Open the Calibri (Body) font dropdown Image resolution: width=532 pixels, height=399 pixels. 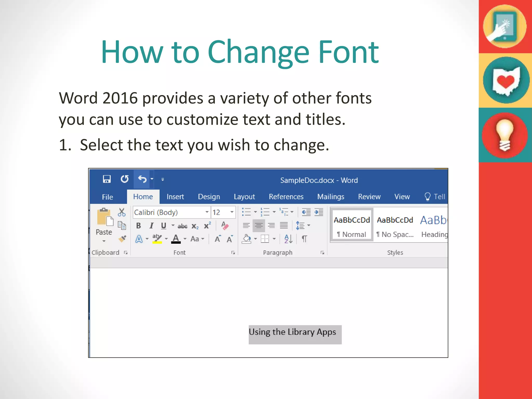click(207, 212)
